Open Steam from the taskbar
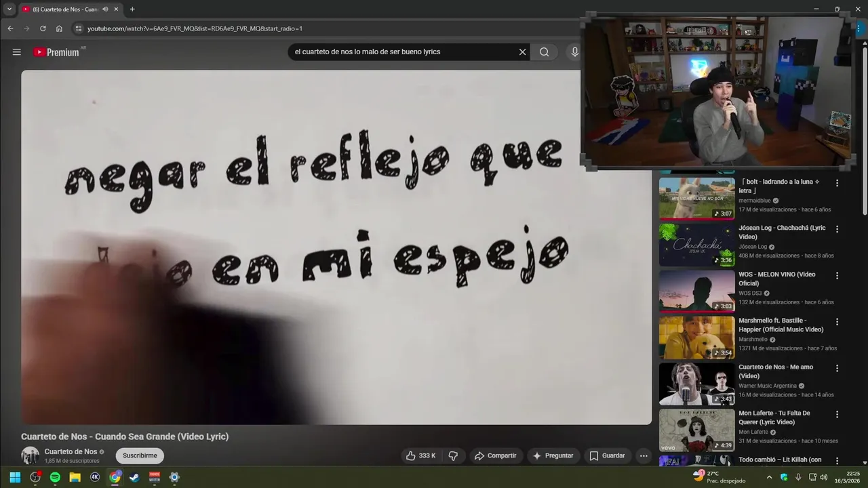Image resolution: width=868 pixels, height=488 pixels. tap(134, 477)
